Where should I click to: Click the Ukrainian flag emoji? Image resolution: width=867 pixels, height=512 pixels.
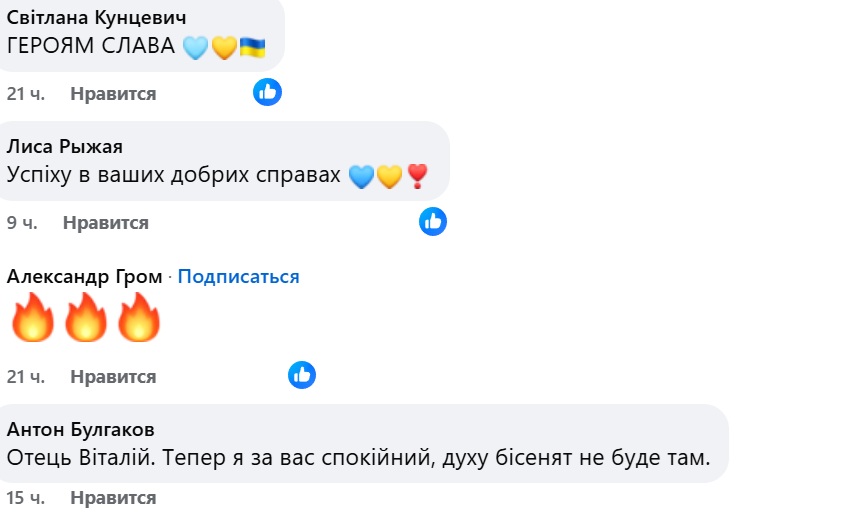click(x=252, y=47)
